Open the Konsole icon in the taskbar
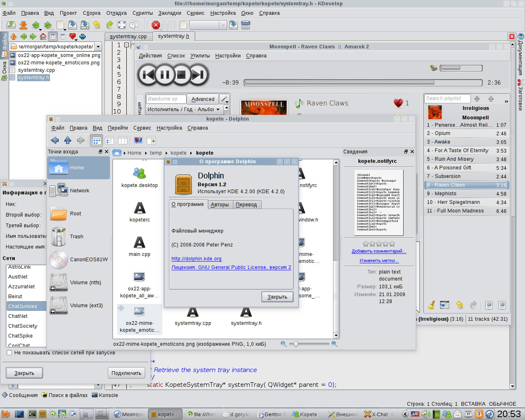This screenshot has width=525, height=420. pos(32,414)
